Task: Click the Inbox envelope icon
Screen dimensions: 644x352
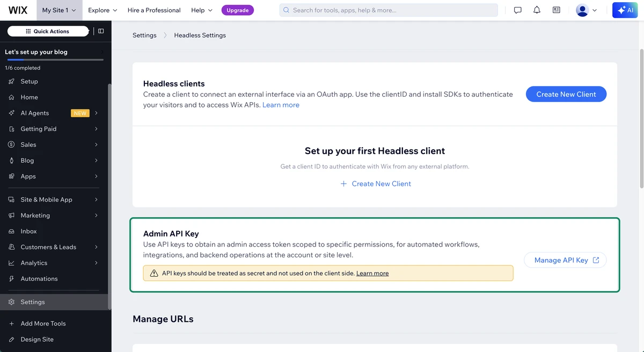Action: tap(11, 231)
